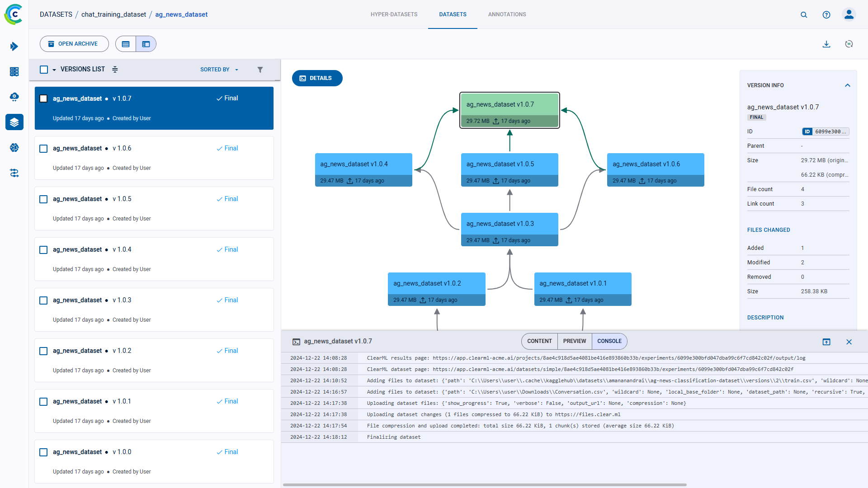Click the horizontal scrollbar under the console
This screenshot has height=488, width=868.
coord(485,485)
